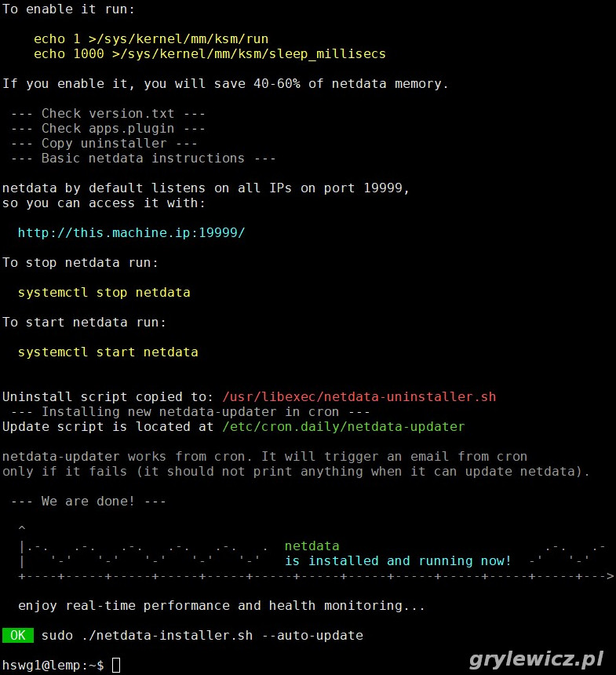The width and height of the screenshot is (616, 675).
Task: Click the 'To enable it run:' line
Action: point(68,9)
